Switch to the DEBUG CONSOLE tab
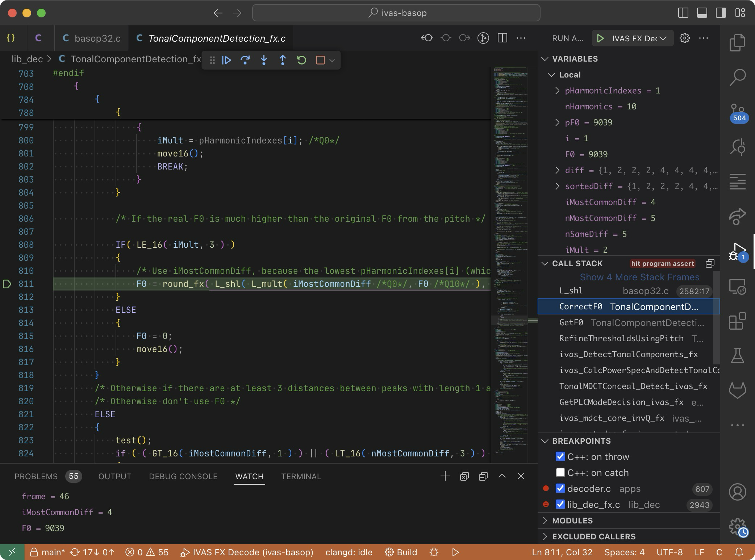755x560 pixels. 183,476
